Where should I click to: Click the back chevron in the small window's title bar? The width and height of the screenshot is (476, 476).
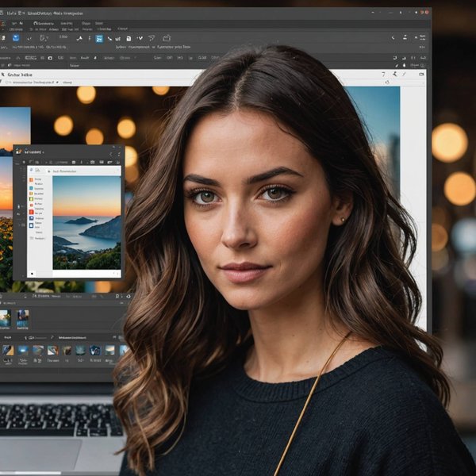(x=111, y=154)
